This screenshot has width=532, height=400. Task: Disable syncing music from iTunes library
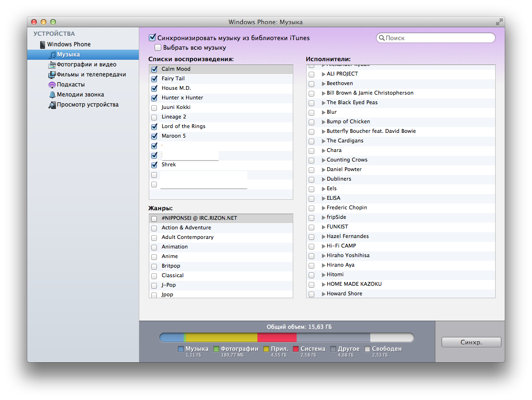(x=152, y=38)
